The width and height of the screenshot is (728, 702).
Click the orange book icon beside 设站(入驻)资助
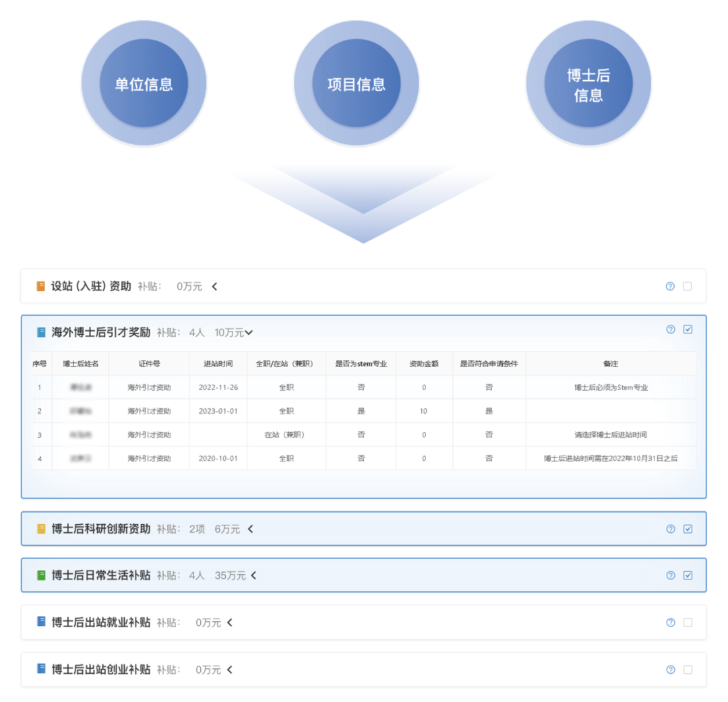tap(40, 286)
